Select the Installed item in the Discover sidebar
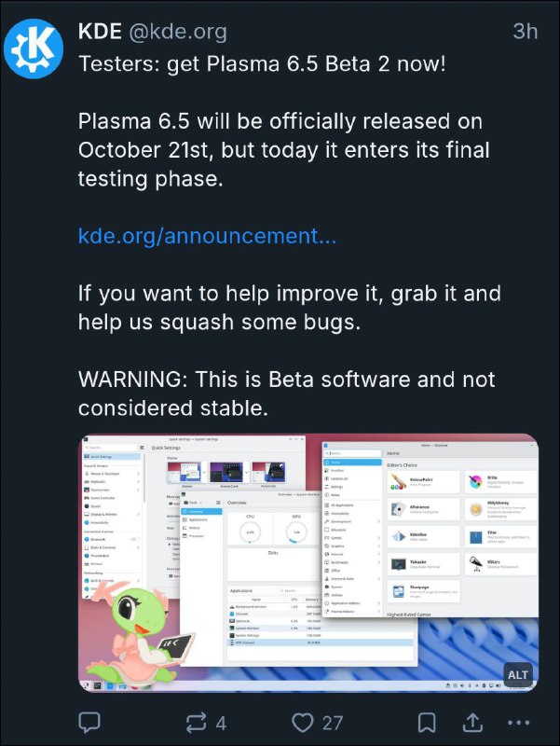Screen dimensions: 560x746 coord(352,470)
